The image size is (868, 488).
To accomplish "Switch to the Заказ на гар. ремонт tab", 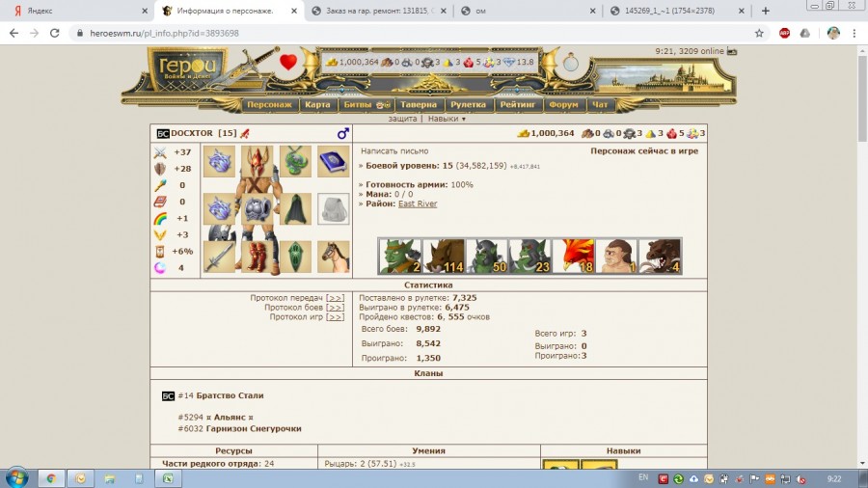I will [x=379, y=11].
